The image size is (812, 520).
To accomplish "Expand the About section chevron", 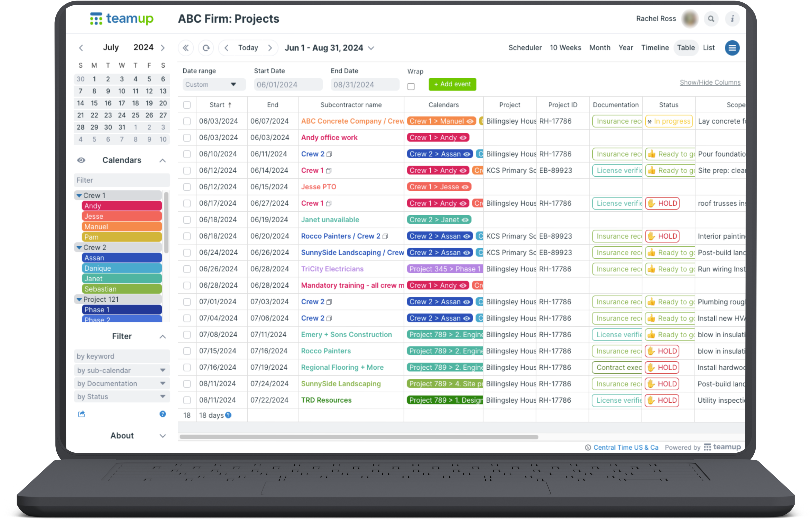I will pos(162,436).
